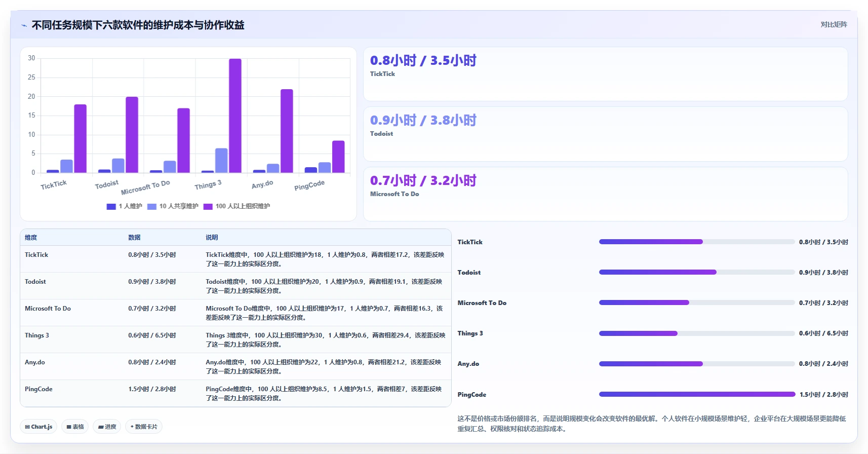Click the Microsoft To Do label on the chart axis

[x=145, y=187]
